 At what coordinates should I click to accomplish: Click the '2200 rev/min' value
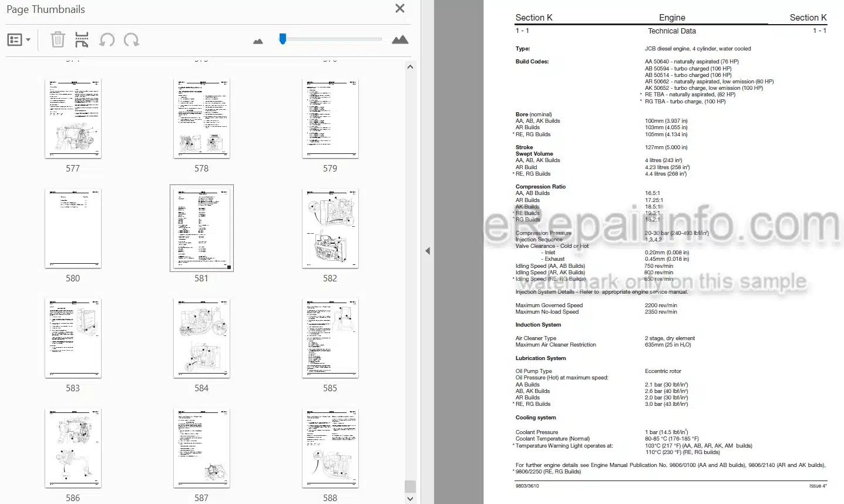pyautogui.click(x=661, y=305)
